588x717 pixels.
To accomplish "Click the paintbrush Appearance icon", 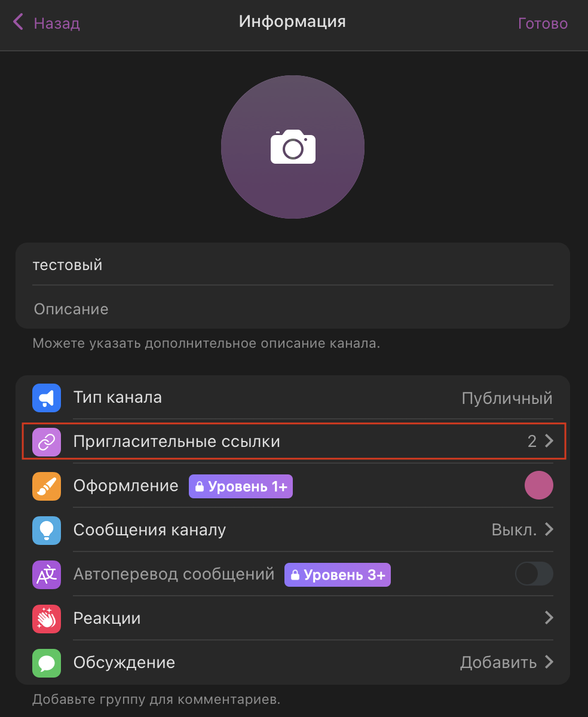I will [47, 486].
